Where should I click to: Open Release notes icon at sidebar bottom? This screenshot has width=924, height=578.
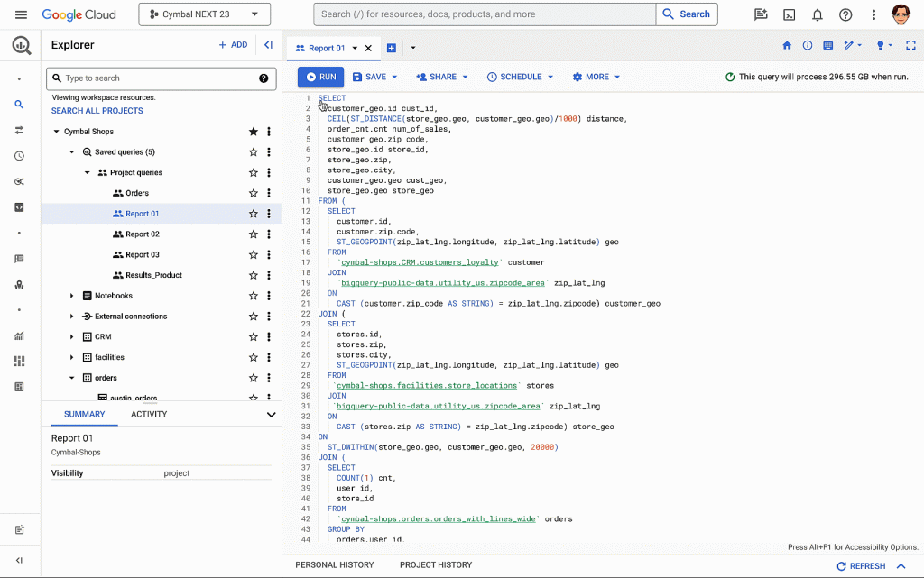pyautogui.click(x=20, y=529)
